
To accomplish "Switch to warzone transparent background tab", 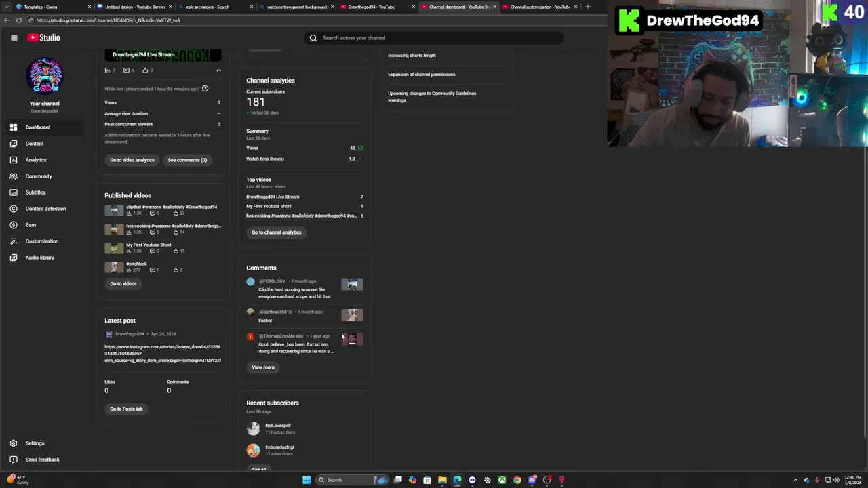I will tap(296, 7).
